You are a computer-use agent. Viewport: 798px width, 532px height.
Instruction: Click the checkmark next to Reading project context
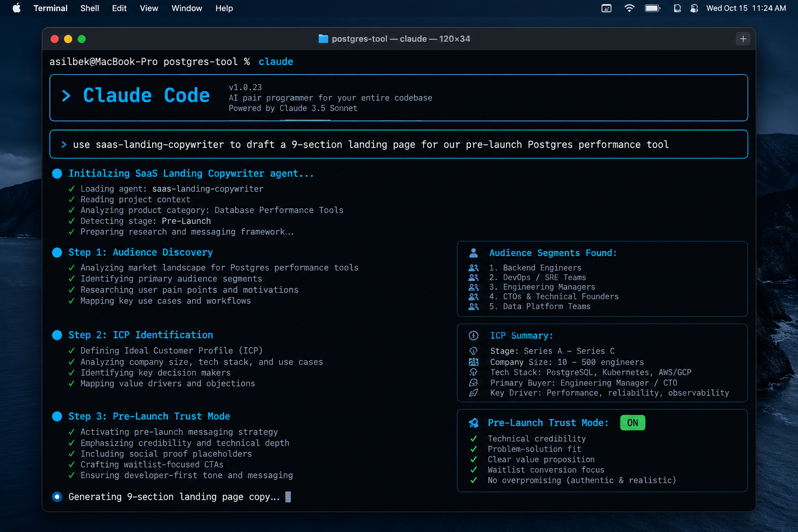tap(72, 199)
